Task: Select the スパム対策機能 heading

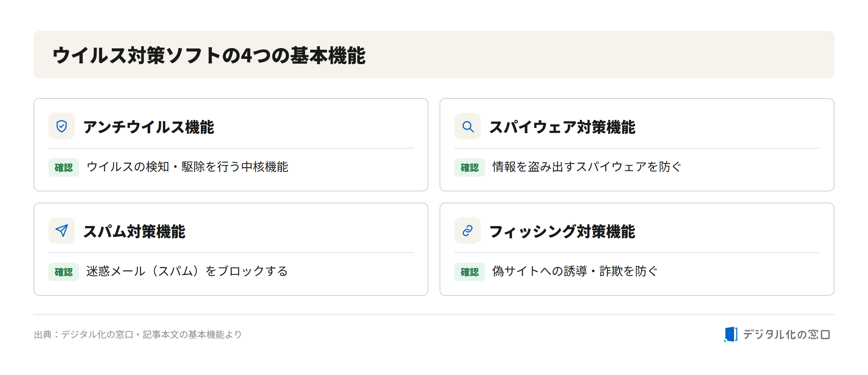Action: tap(134, 231)
